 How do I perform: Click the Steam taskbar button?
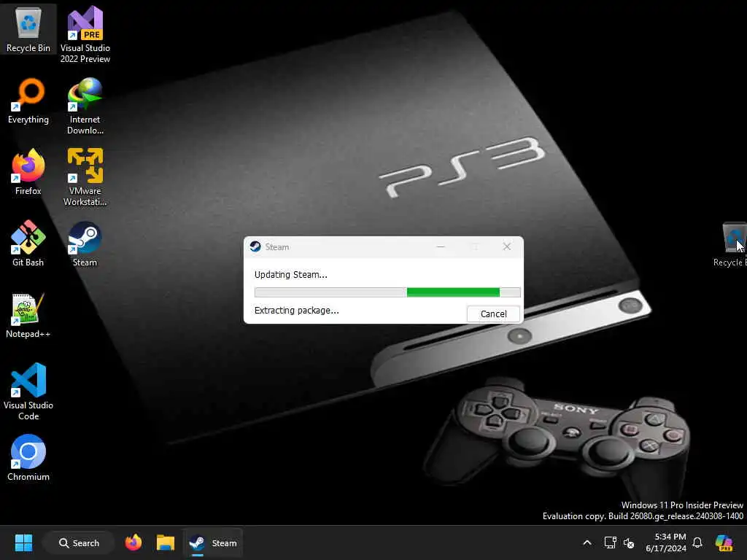tap(213, 542)
